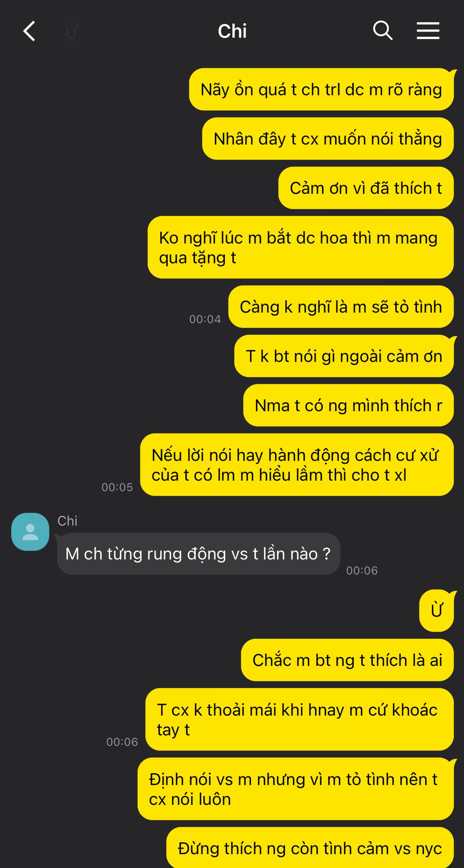464x868 pixels.
Task: Tap the back arrow icon
Action: coord(29,31)
